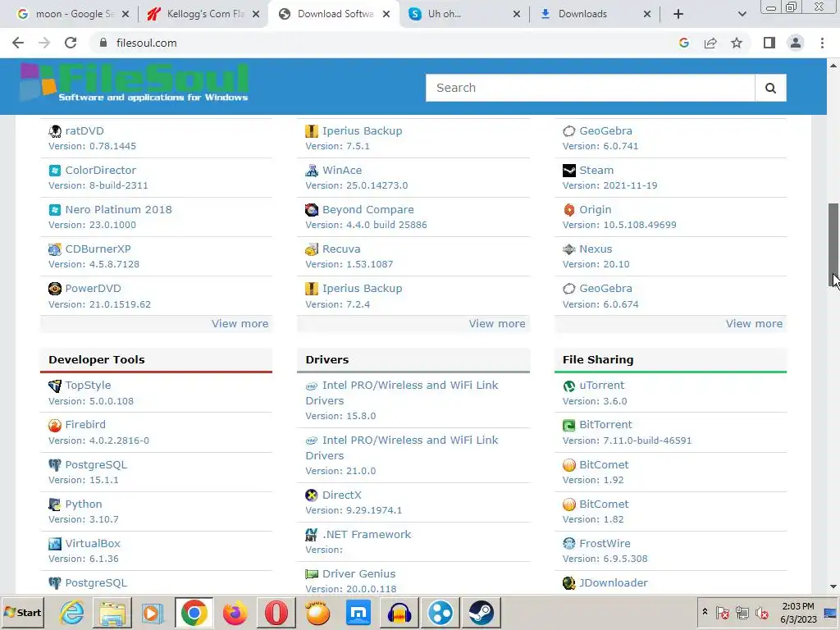Open Chrome three-dot menu
Viewport: 840px width, 630px height.
point(822,43)
